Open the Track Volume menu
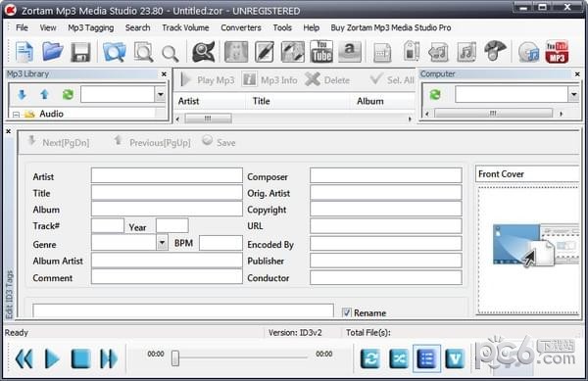This screenshot has height=381, width=588. (185, 27)
